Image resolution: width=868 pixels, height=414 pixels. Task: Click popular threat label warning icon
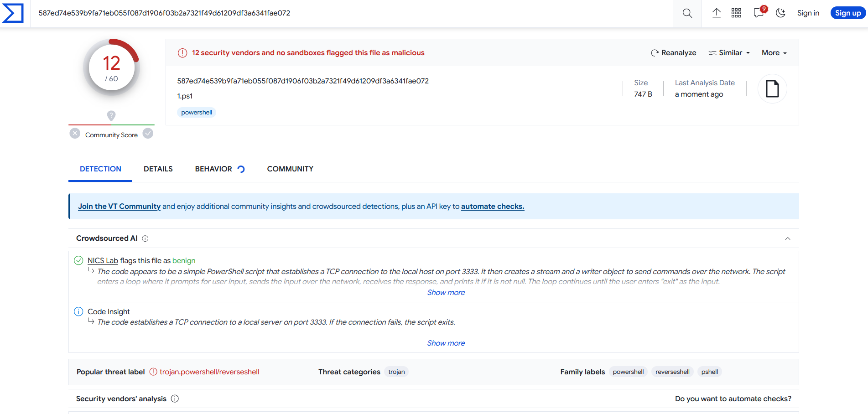(153, 372)
